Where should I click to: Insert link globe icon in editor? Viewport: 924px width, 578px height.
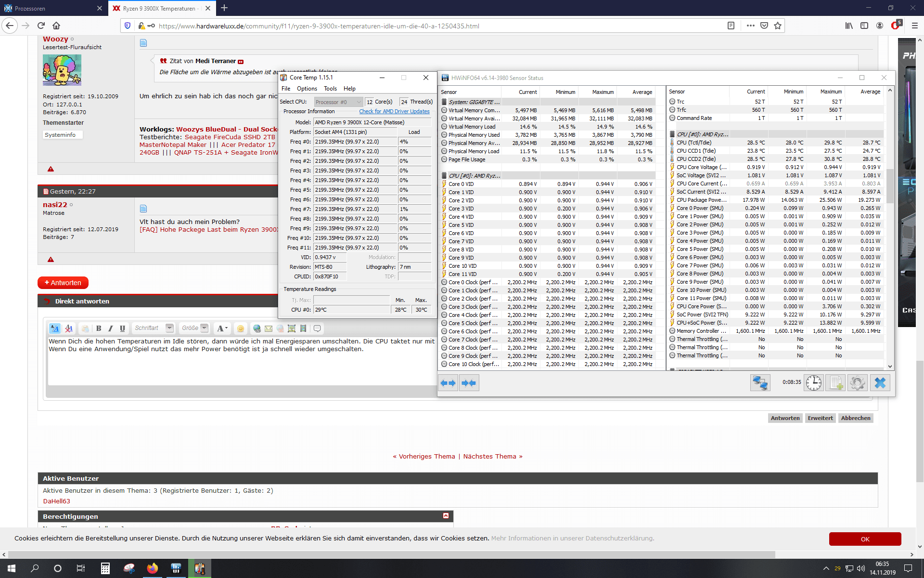(257, 328)
